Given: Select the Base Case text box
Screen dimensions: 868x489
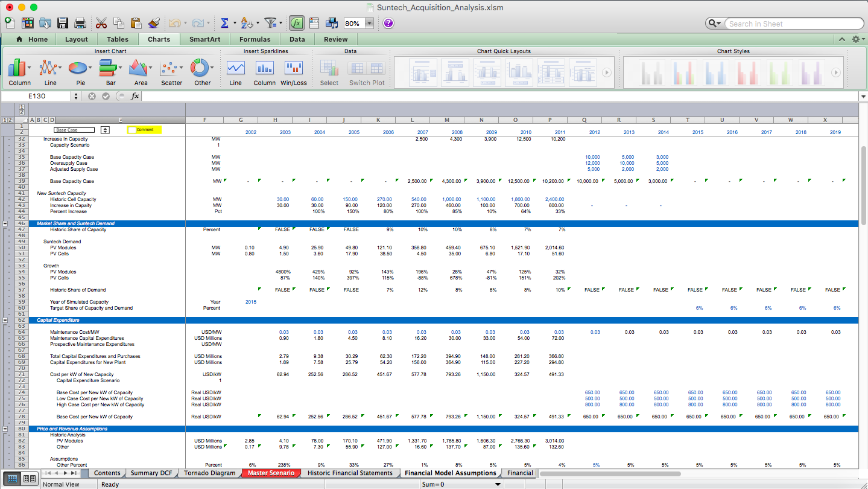Looking at the screenshot, I should (74, 130).
